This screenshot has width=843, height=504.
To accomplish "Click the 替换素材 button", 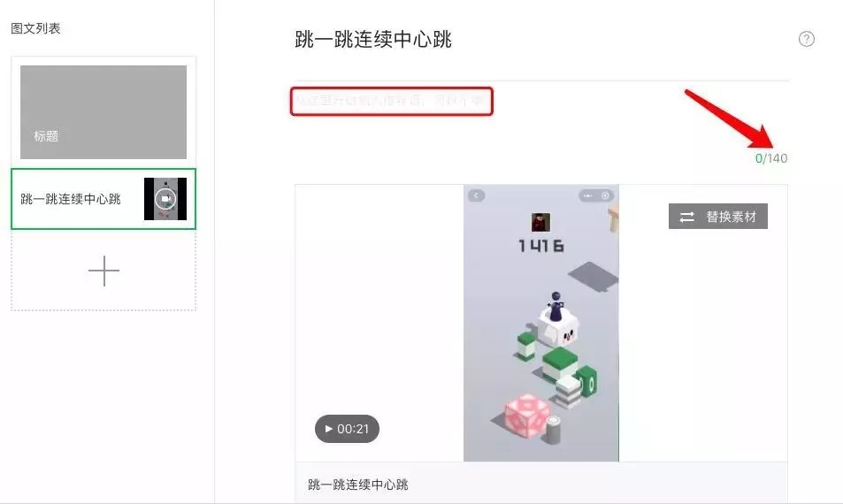I will pyautogui.click(x=717, y=217).
